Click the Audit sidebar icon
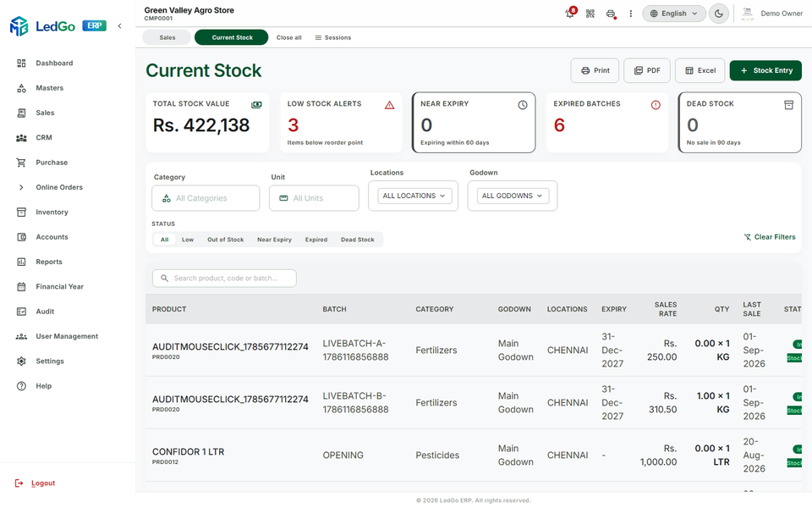 tap(21, 312)
